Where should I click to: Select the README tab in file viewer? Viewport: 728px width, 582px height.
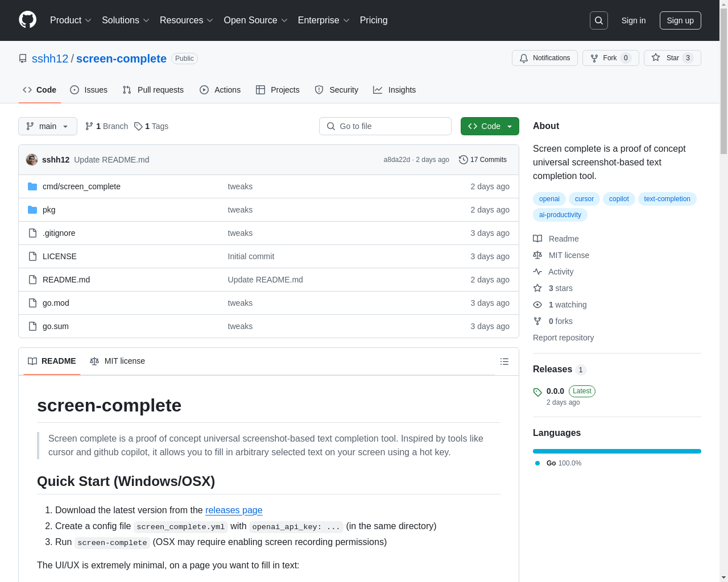pos(52,361)
